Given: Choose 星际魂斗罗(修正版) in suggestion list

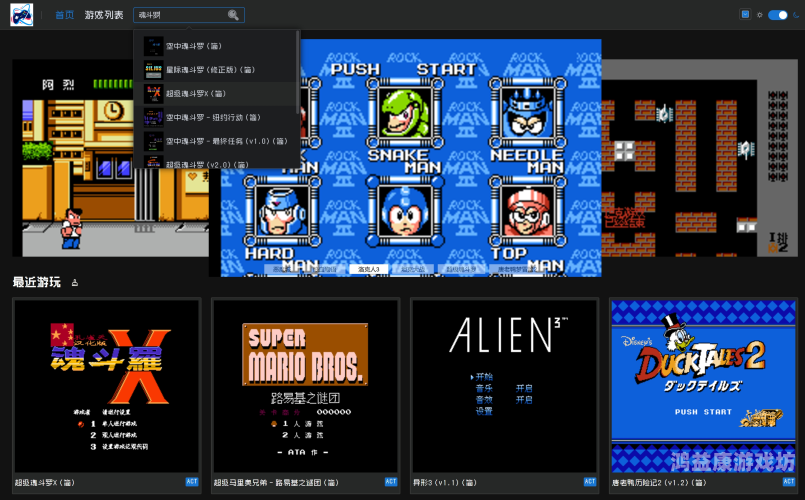Looking at the screenshot, I should [x=208, y=70].
